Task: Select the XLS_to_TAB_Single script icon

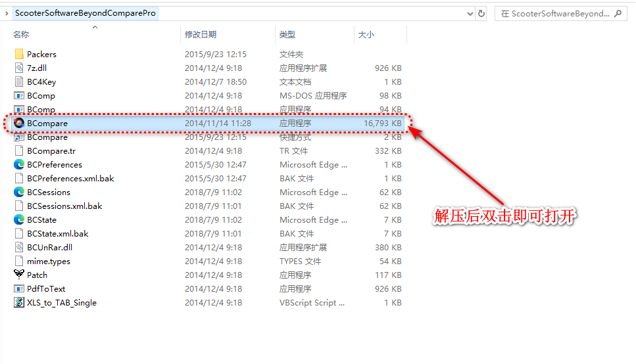Action: (19, 302)
